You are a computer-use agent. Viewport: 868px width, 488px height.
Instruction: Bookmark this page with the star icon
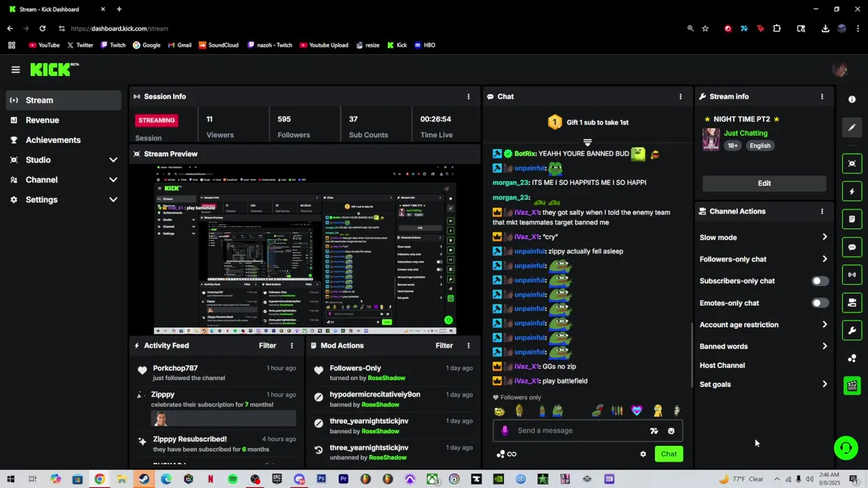pos(705,28)
